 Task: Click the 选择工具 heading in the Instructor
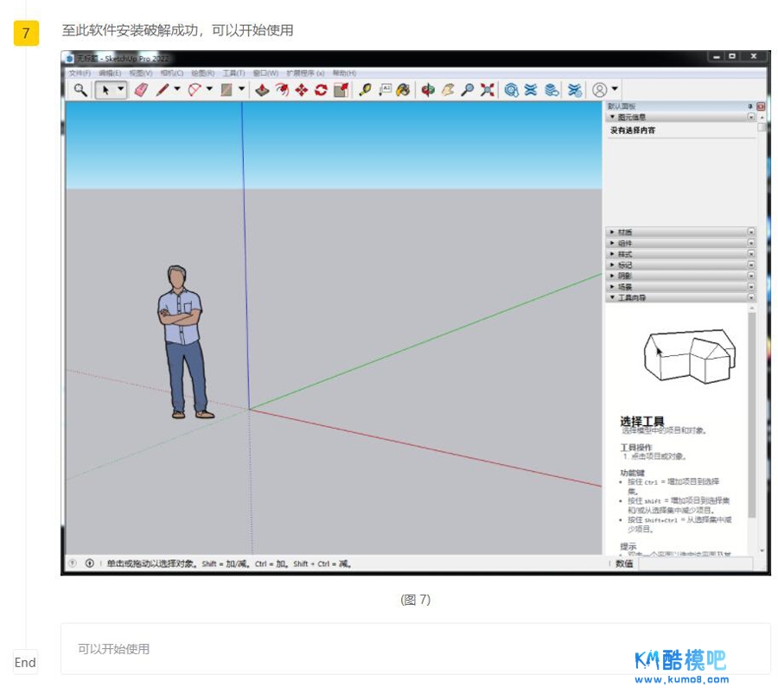(641, 421)
